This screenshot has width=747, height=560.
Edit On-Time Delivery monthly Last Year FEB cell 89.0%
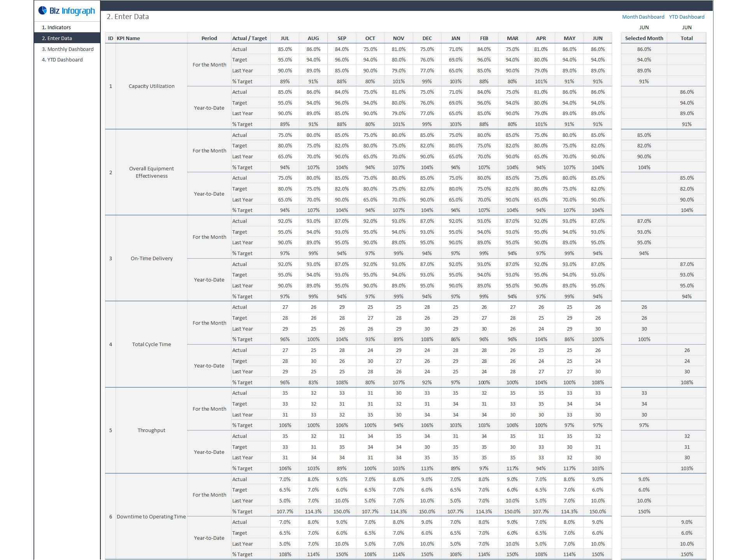click(x=484, y=242)
